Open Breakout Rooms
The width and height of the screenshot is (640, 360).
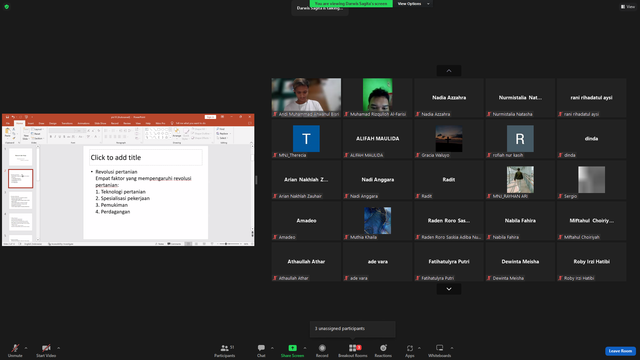coord(353,350)
